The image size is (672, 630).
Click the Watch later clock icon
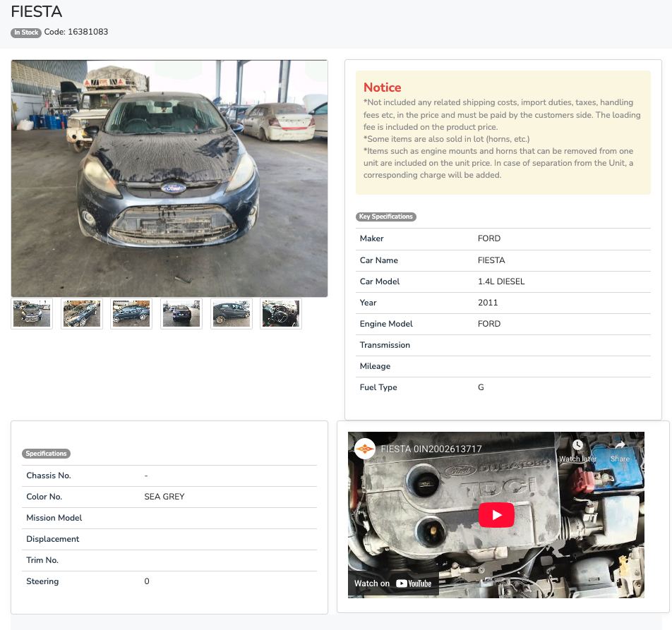point(577,445)
